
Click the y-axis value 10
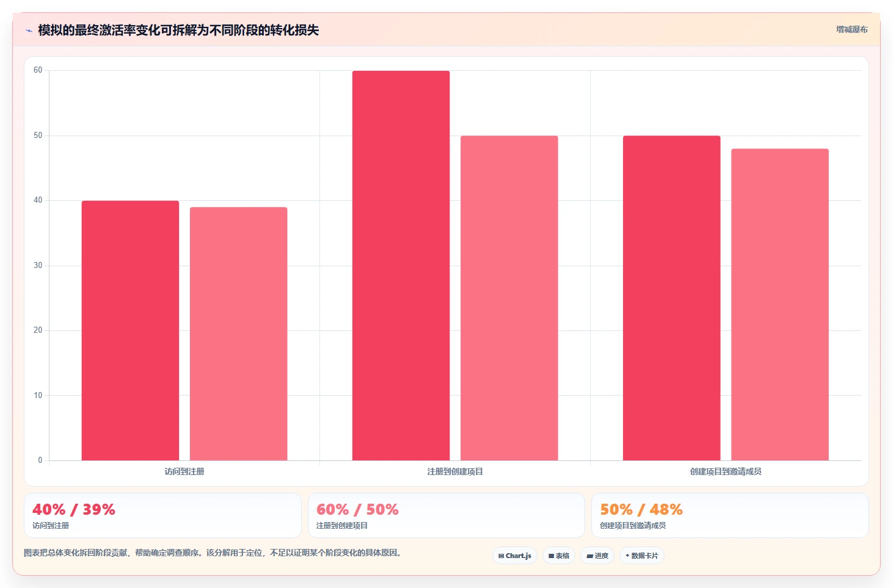38,396
